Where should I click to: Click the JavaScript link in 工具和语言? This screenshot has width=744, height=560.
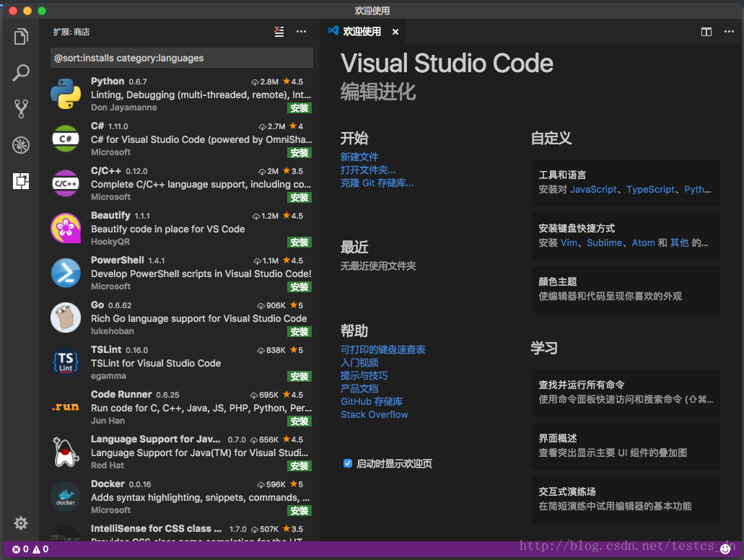pos(593,189)
